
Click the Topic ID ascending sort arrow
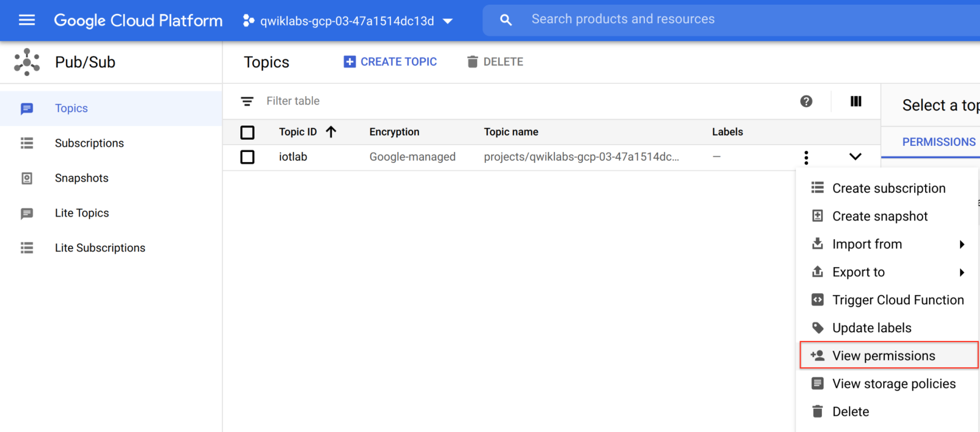click(x=331, y=132)
